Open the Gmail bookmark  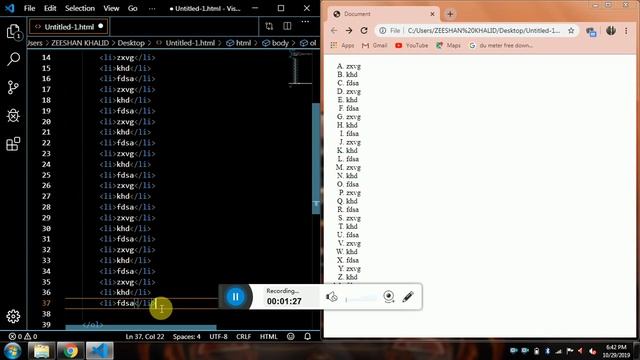point(374,45)
